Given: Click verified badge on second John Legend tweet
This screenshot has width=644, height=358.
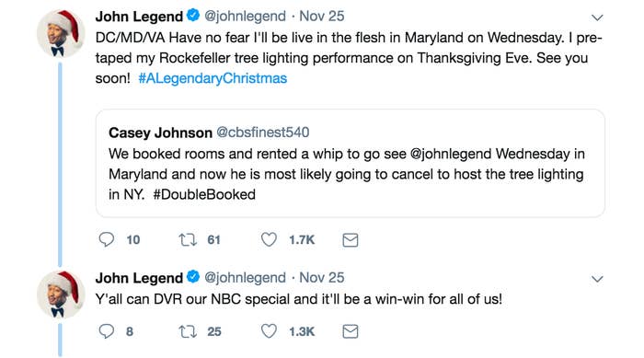Looking at the screenshot, I should click(x=193, y=277).
